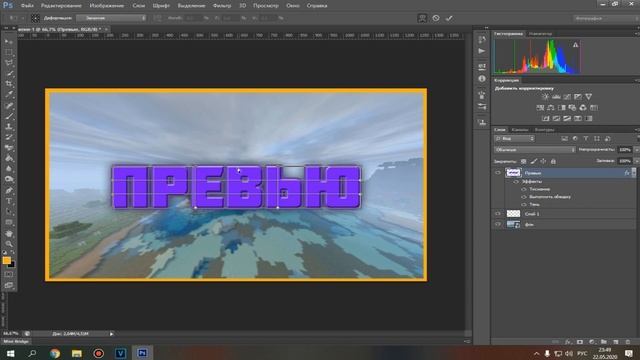Toggle lock transparent pixels
The height and width of the screenshot is (360, 640).
click(523, 161)
